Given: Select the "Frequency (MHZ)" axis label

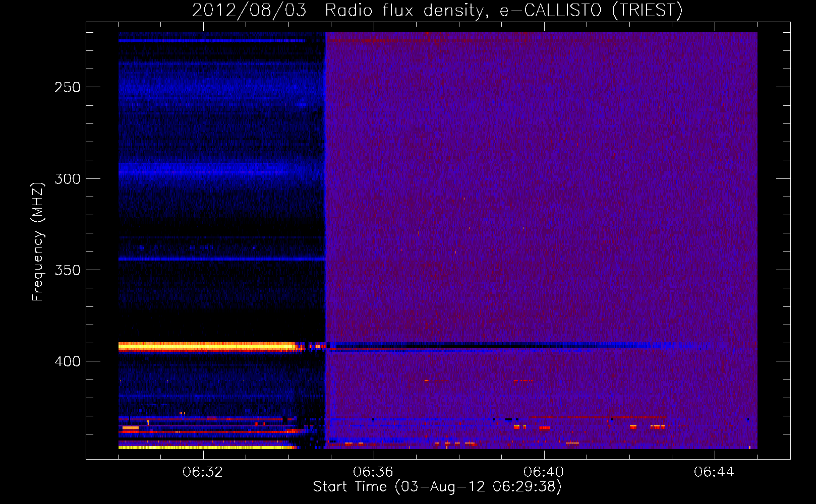Looking at the screenshot, I should (38, 241).
